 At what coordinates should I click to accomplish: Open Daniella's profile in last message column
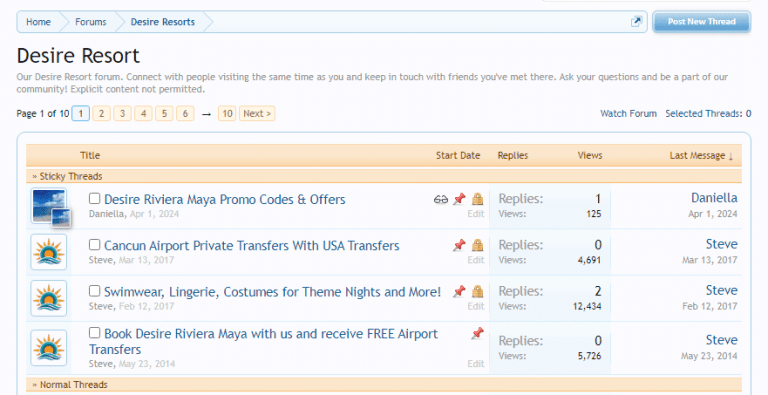(714, 198)
